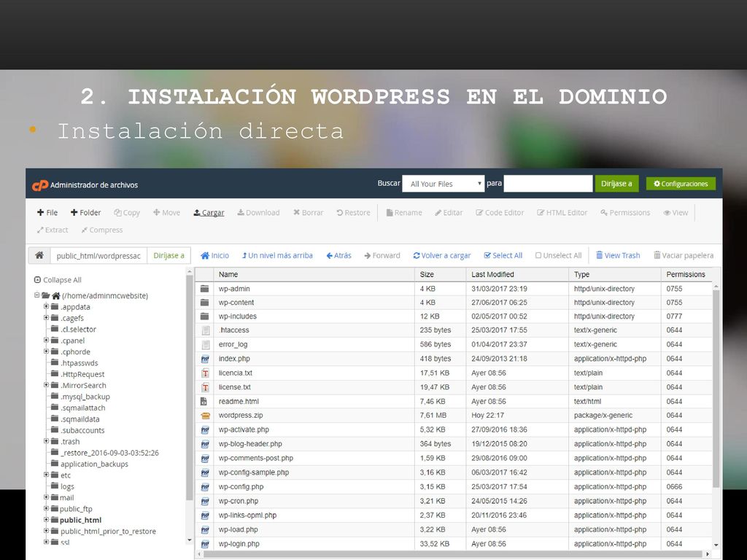
Task: Click the wp-config.php PHP icon
Action: coord(205,486)
